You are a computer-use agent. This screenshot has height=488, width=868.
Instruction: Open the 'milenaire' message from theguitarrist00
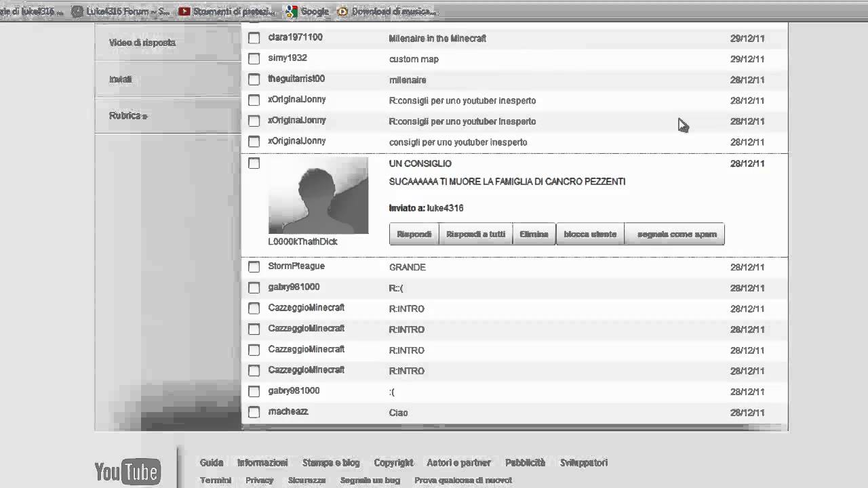(408, 80)
